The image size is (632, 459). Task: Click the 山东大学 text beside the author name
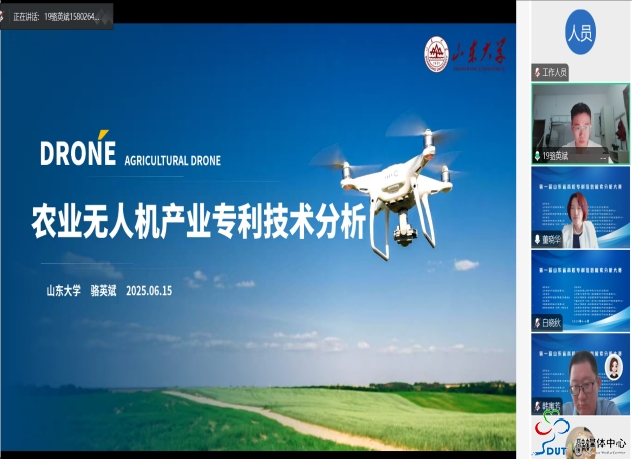click(x=64, y=291)
